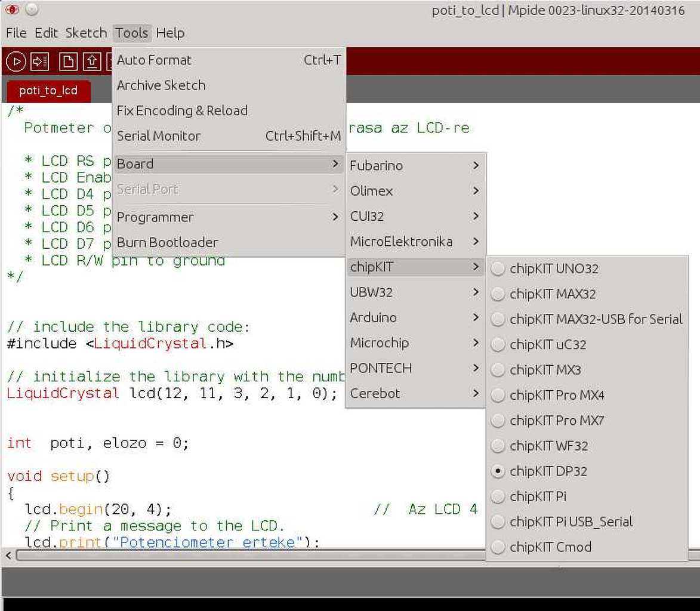Click the '// include the library code:' comment
Image resolution: width=700 pixels, height=611 pixels.
128,327
